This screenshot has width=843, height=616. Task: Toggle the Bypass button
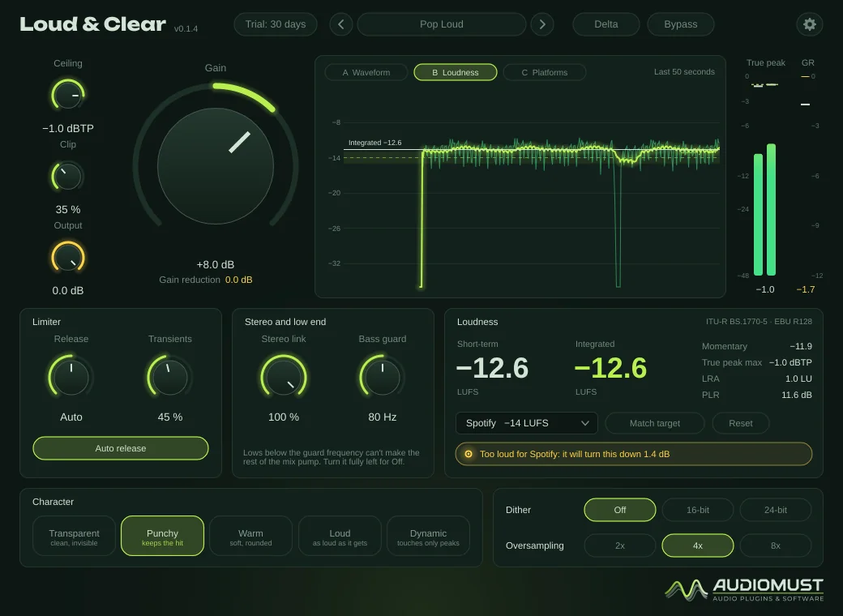pyautogui.click(x=681, y=24)
